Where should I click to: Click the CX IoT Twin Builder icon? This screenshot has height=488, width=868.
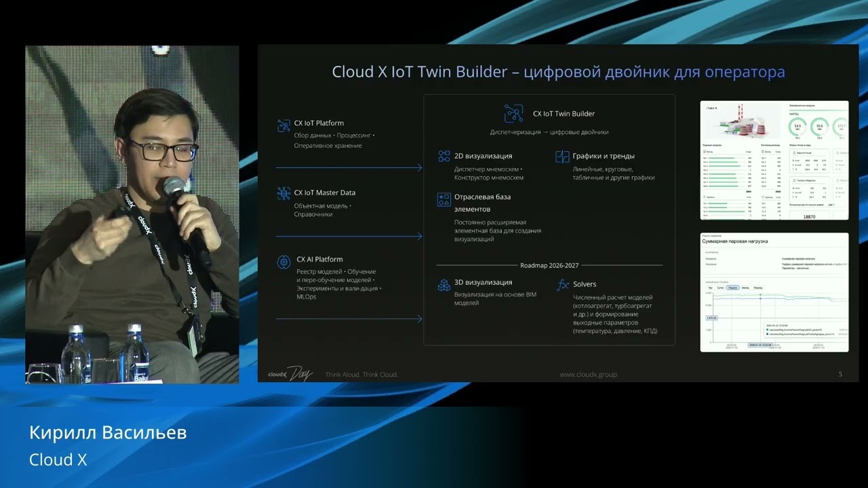(513, 113)
